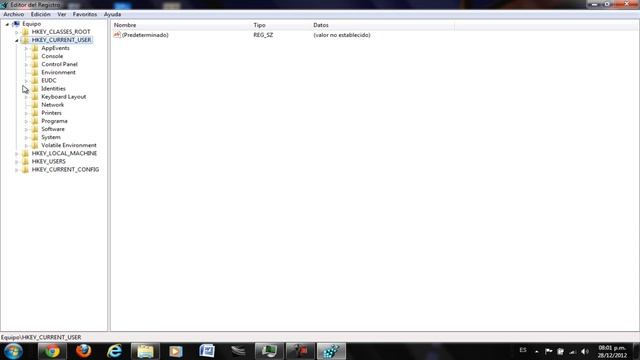Click the Environment folder icon

pos(35,72)
